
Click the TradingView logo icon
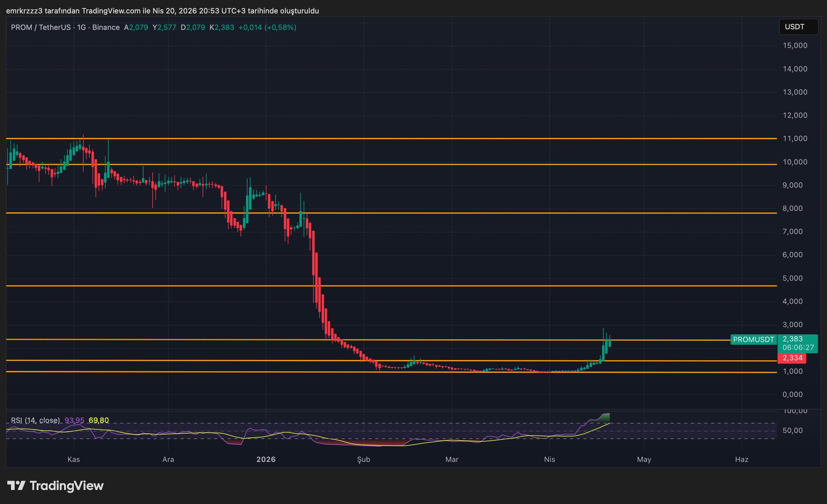(x=17, y=485)
